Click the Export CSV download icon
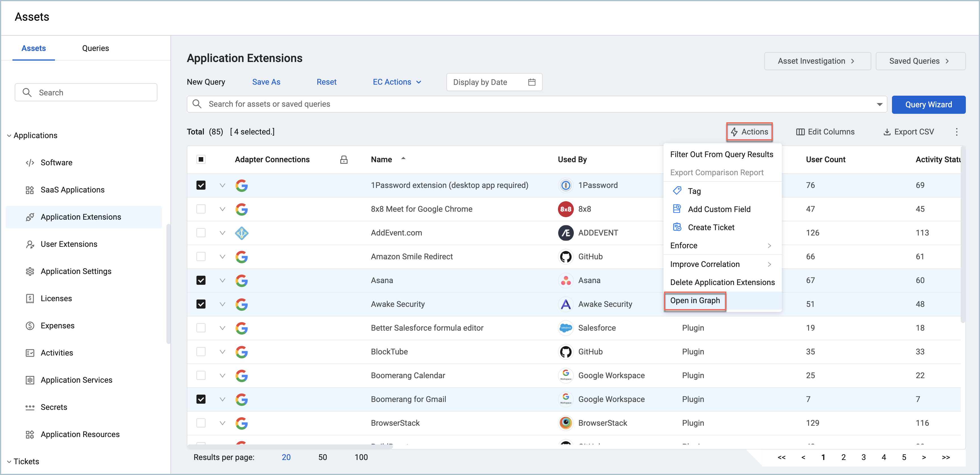Viewport: 980px width, 475px height. (x=886, y=132)
